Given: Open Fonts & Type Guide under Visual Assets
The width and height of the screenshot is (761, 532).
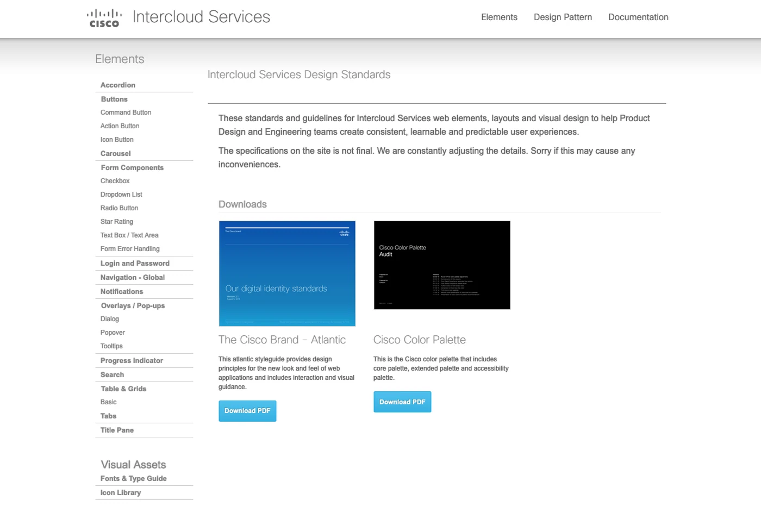Looking at the screenshot, I should (133, 479).
